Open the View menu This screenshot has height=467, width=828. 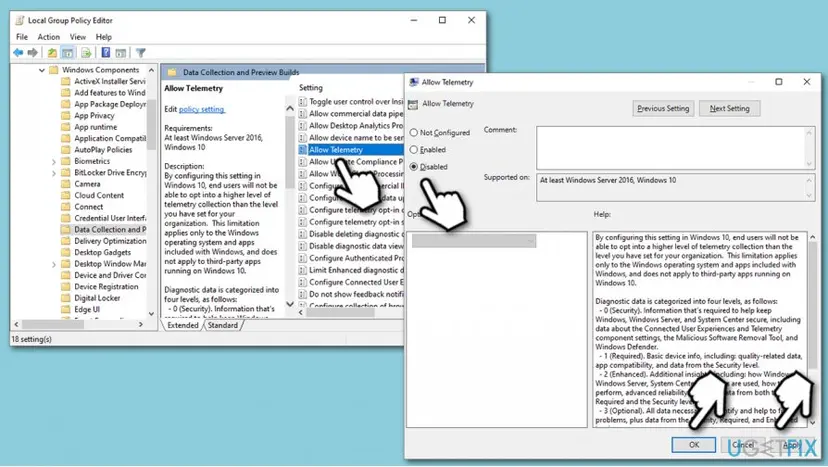[x=78, y=37]
